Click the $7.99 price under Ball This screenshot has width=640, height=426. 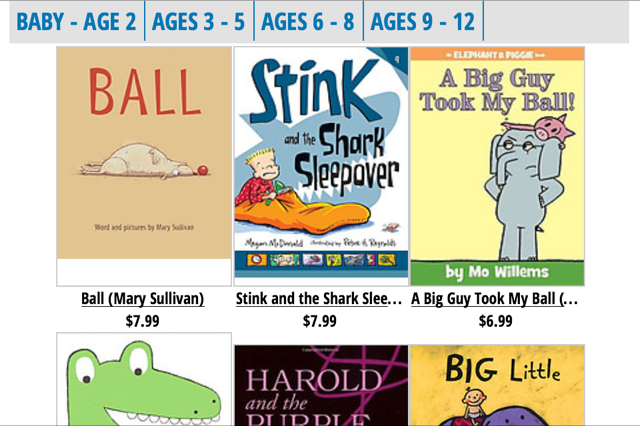142,321
